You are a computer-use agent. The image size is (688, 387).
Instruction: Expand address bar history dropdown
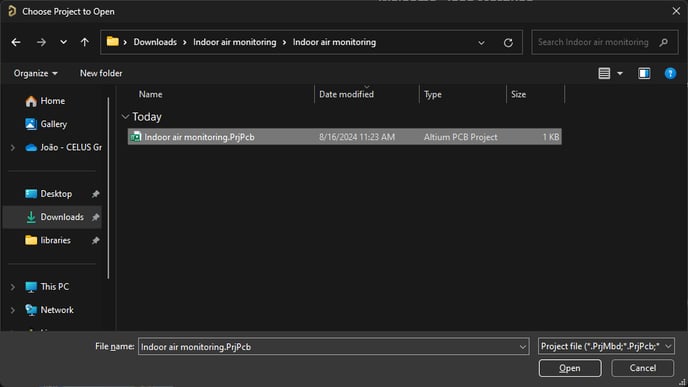pos(481,43)
